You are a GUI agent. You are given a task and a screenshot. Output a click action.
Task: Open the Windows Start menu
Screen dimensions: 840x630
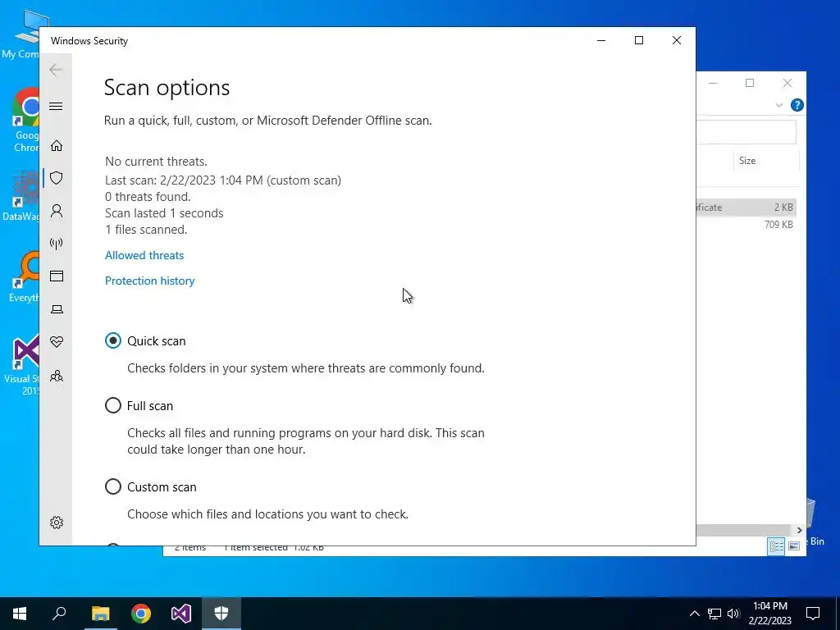pos(20,614)
